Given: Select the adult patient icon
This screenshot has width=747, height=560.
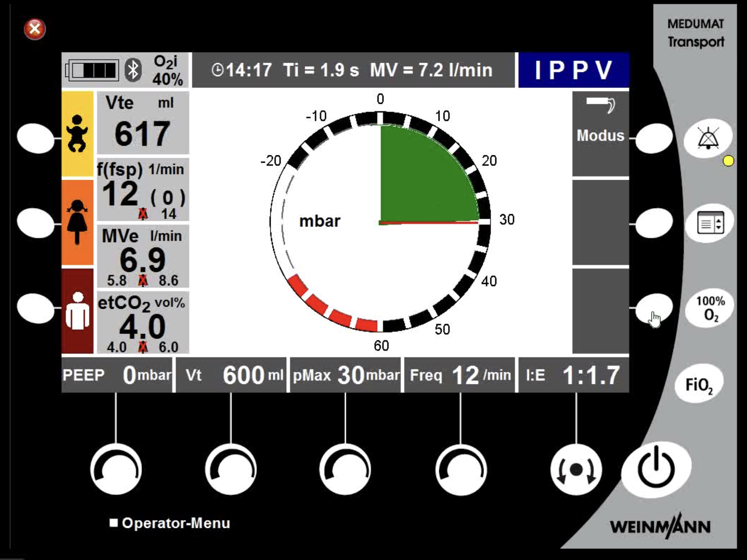Looking at the screenshot, I should 77,311.
